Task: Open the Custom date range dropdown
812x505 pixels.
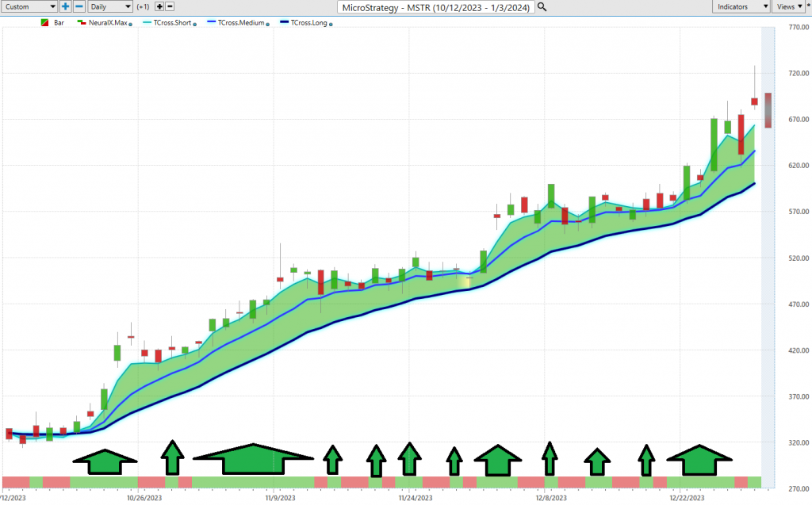Action: (x=29, y=6)
